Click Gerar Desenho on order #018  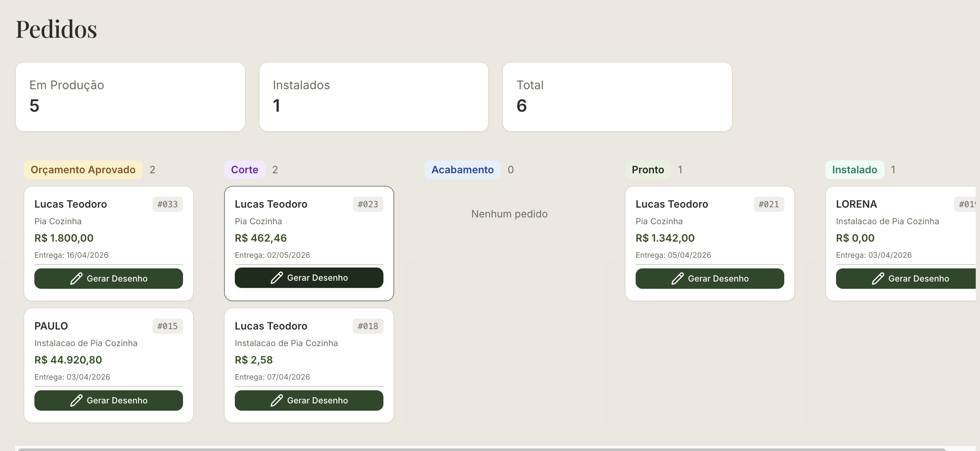[309, 400]
